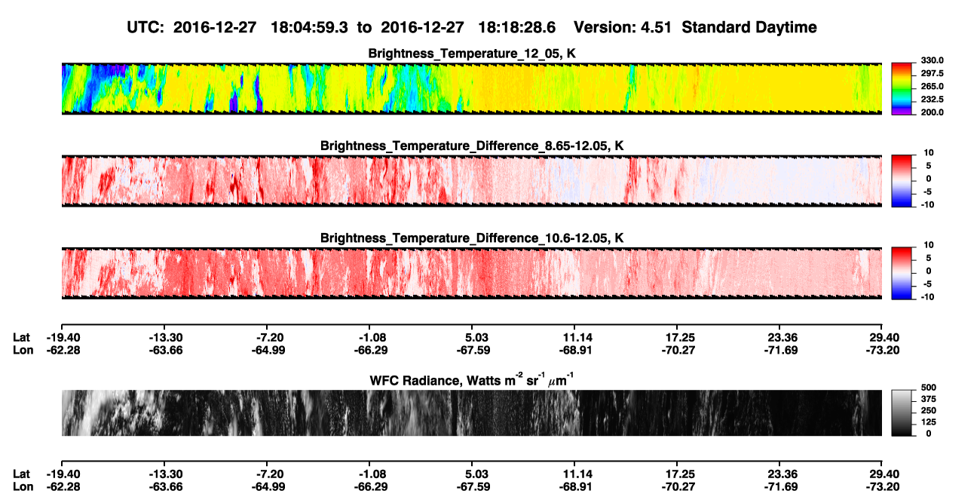Click 'Lat' label on axis above WFC Radiance title
Image resolution: width=980 pixels, height=503 pixels.
[21, 337]
